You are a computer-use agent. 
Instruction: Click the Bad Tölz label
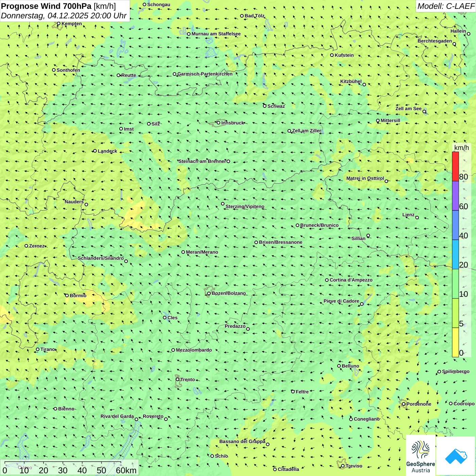[x=255, y=16]
